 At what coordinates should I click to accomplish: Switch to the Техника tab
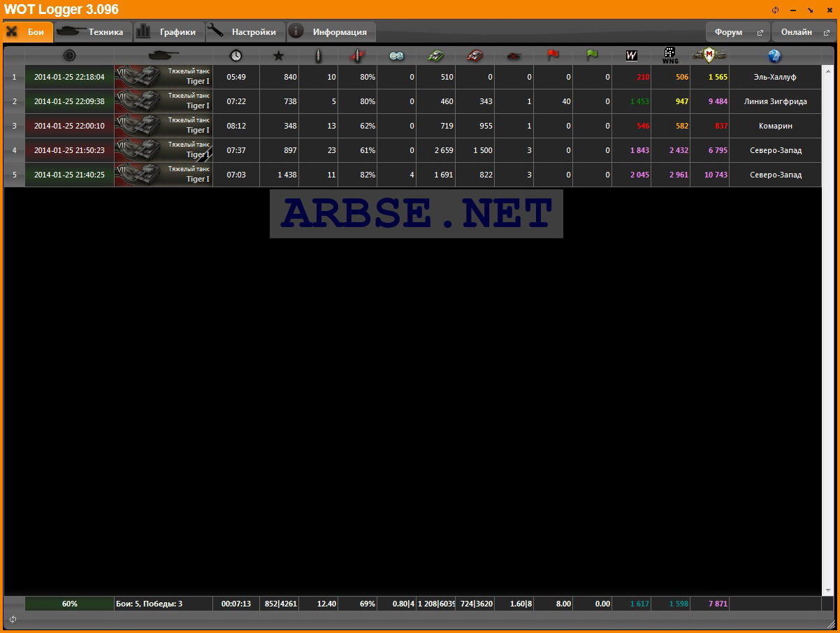click(x=94, y=32)
